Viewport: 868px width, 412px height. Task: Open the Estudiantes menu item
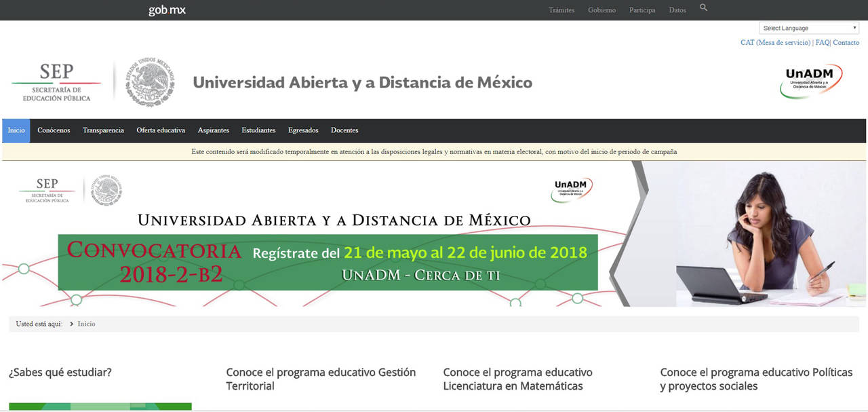pos(258,130)
